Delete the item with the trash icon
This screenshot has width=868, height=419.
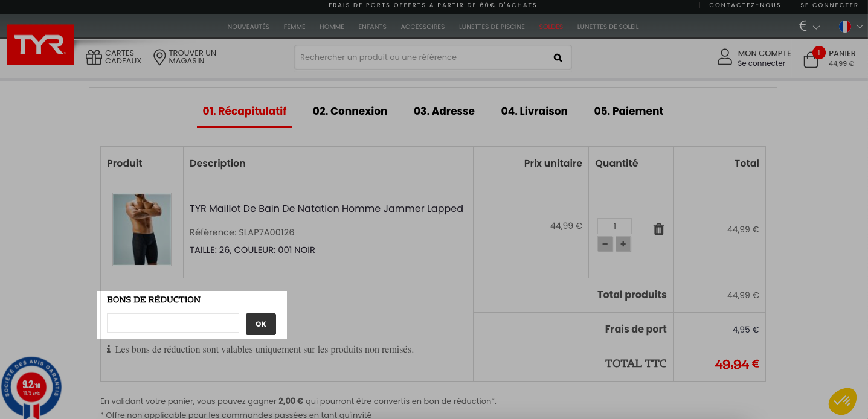(659, 229)
